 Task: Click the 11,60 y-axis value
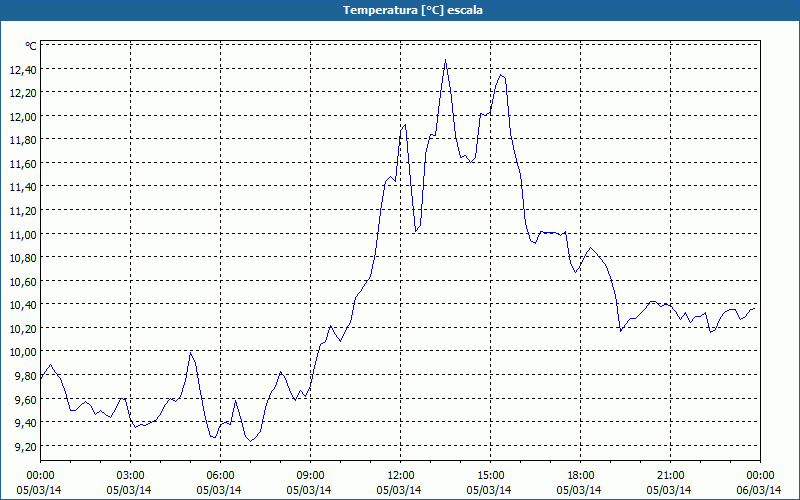tap(23, 164)
